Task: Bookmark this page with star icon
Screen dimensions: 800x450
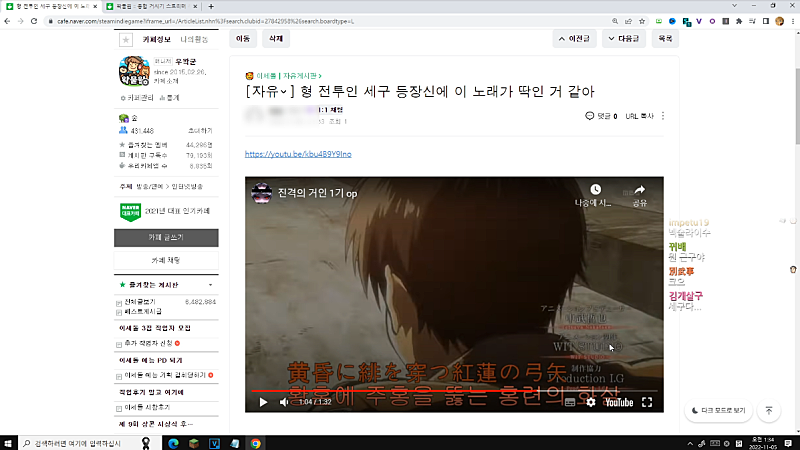Action: [642, 21]
